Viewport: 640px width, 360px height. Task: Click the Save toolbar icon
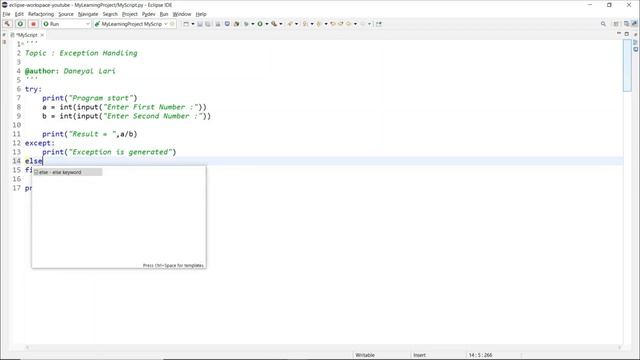point(200,24)
